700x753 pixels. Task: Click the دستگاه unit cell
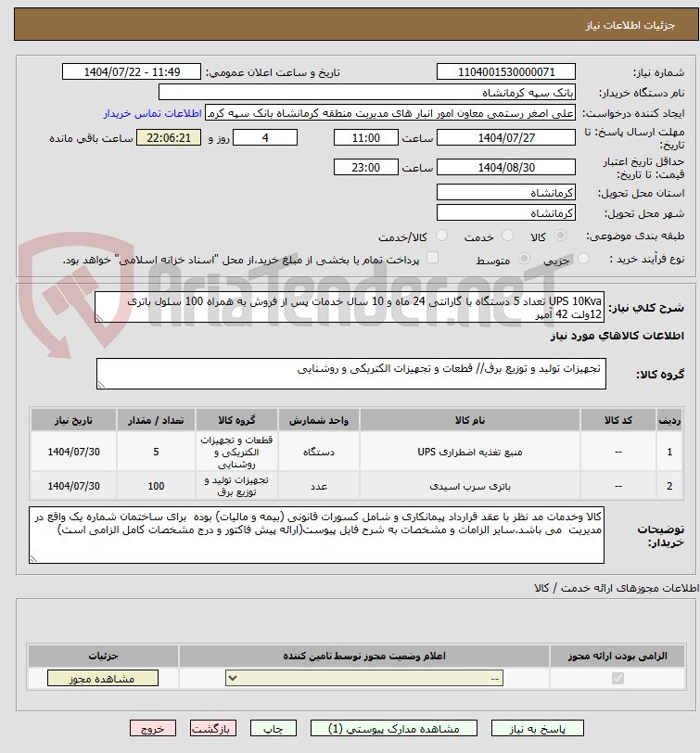tap(318, 452)
